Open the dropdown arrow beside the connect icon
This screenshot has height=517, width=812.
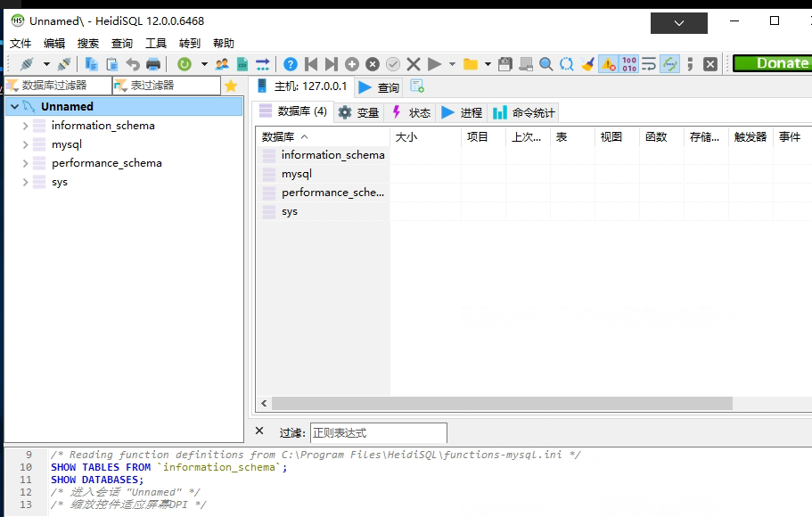coord(46,64)
